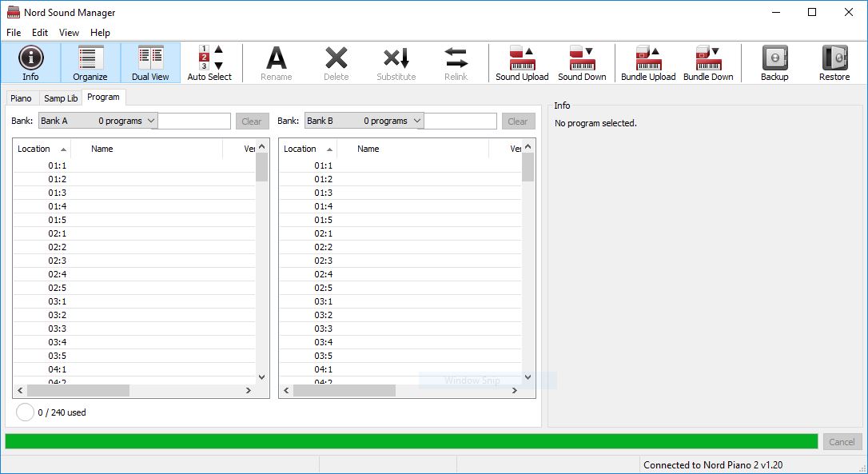Click inside the Bank A search field
This screenshot has height=474, width=868.
[x=194, y=121]
